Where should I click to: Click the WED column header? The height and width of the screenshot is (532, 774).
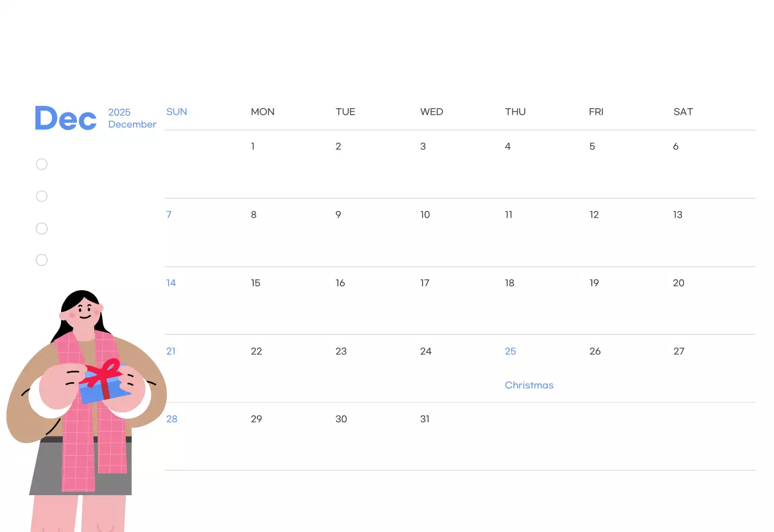(x=432, y=112)
